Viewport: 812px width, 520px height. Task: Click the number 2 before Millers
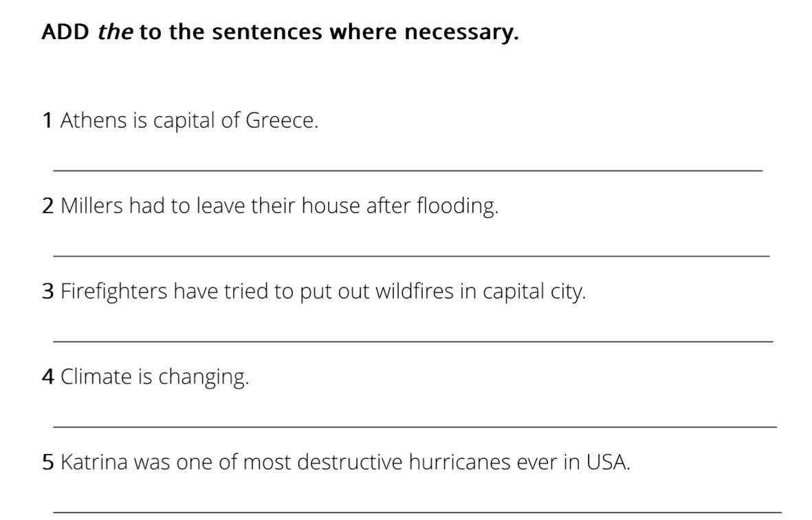[47, 206]
